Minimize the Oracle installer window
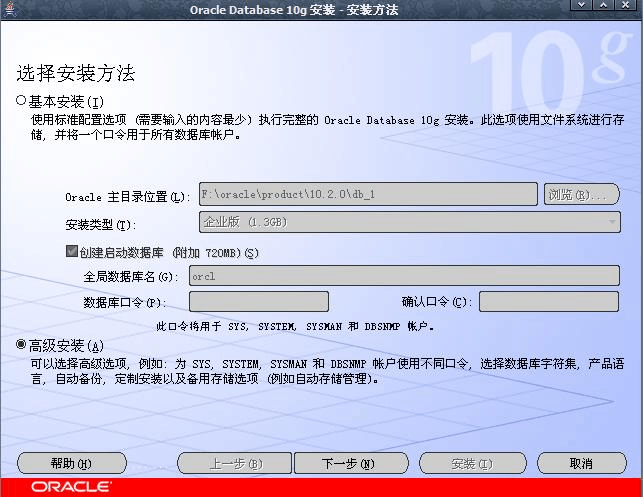Screen dimensions: 643x497 581,5
